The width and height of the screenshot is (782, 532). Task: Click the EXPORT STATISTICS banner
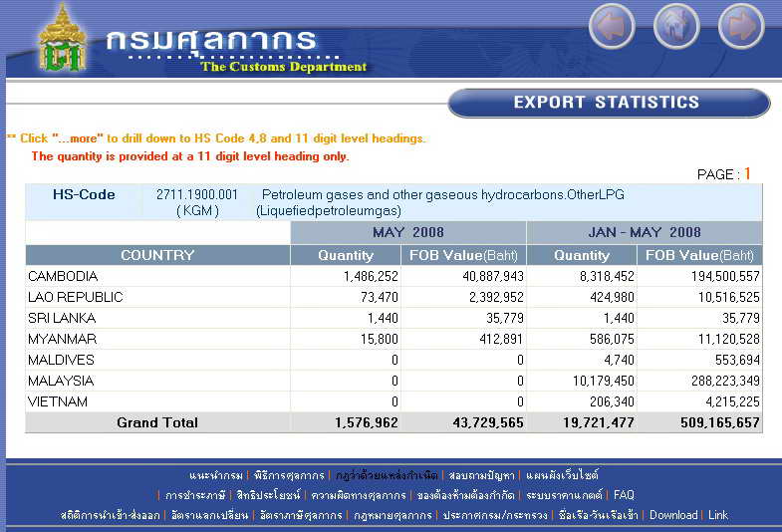click(x=607, y=103)
